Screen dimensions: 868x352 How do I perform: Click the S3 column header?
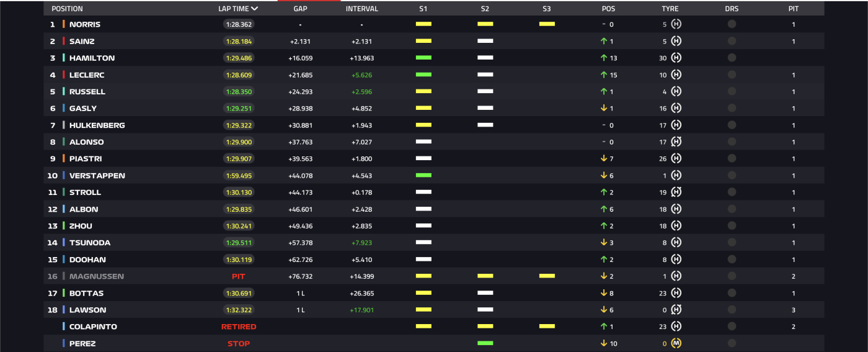pyautogui.click(x=546, y=9)
